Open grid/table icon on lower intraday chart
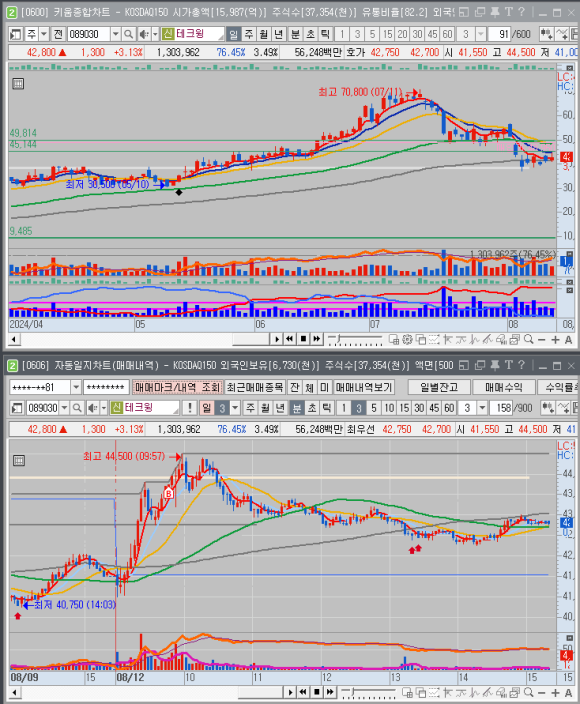Screen dimensions: 580x704 19,461
